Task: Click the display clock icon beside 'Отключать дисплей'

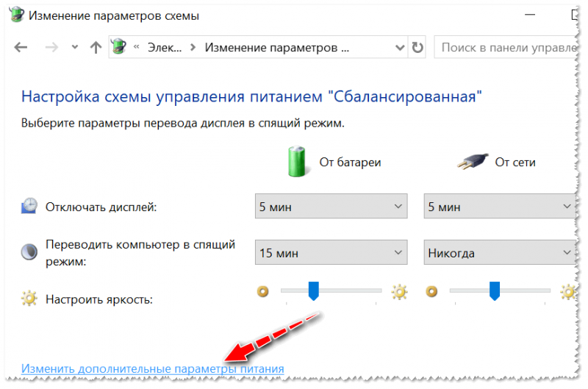Action: [x=29, y=206]
